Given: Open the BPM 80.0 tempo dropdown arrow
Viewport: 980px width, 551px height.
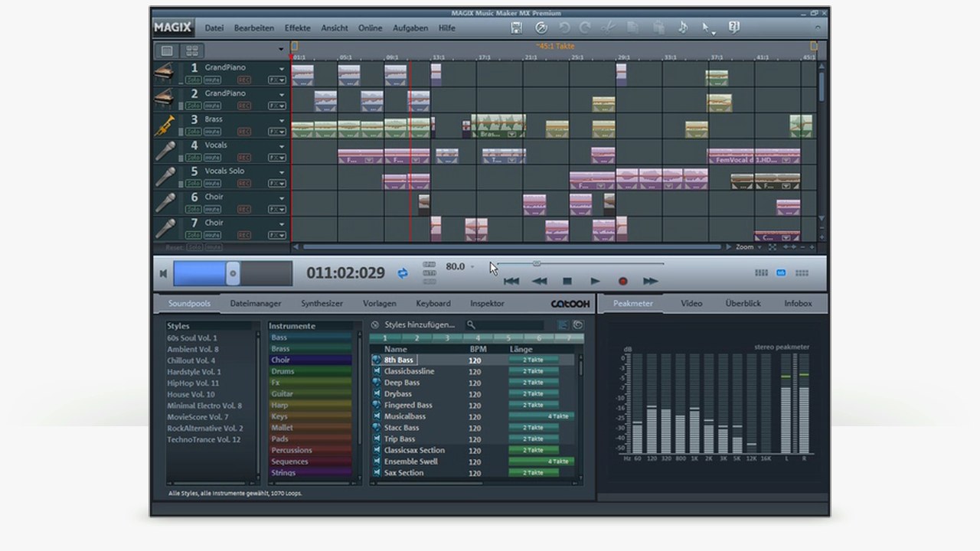Looking at the screenshot, I should 472,267.
